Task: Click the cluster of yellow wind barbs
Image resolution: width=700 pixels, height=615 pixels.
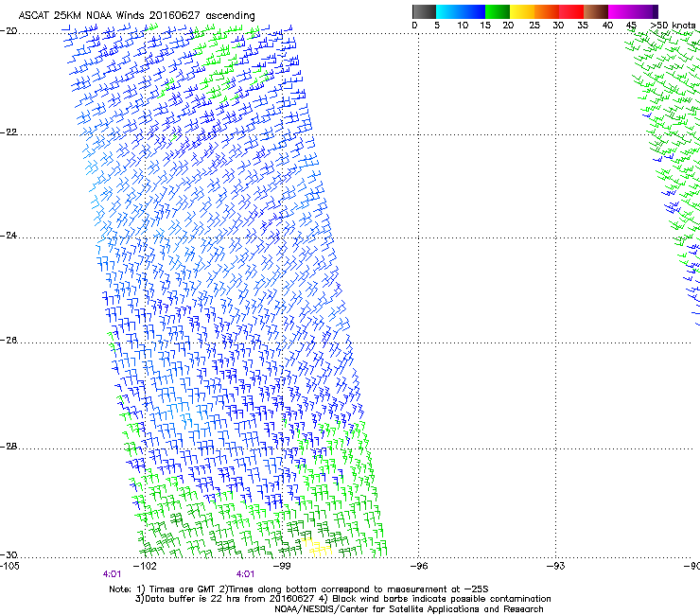Action: 316,548
